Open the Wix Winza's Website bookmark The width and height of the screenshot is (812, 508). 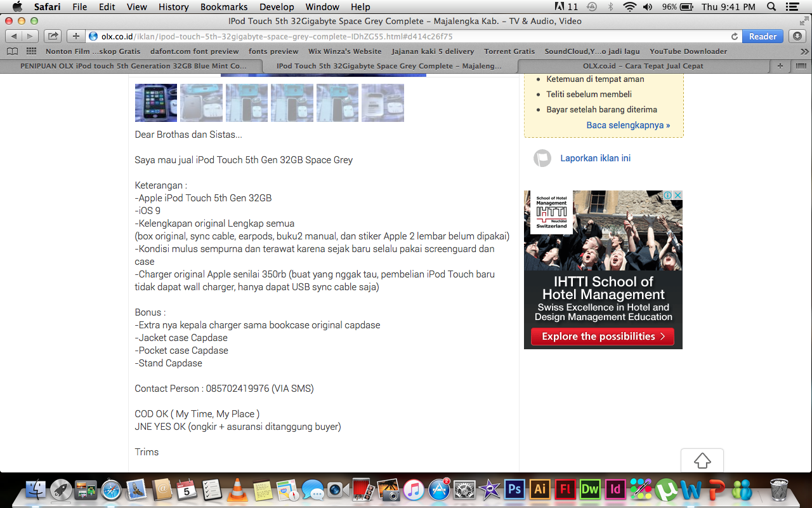[x=345, y=51]
